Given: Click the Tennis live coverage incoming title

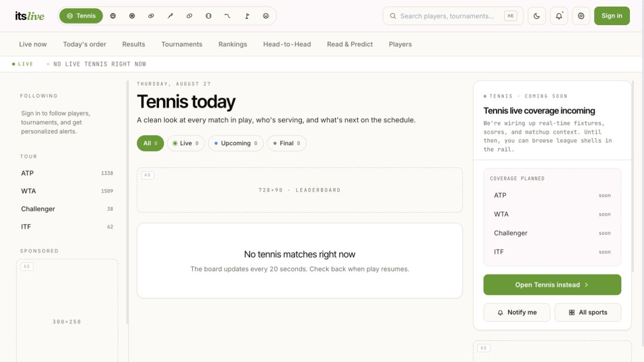Looking at the screenshot, I should coord(539,111).
